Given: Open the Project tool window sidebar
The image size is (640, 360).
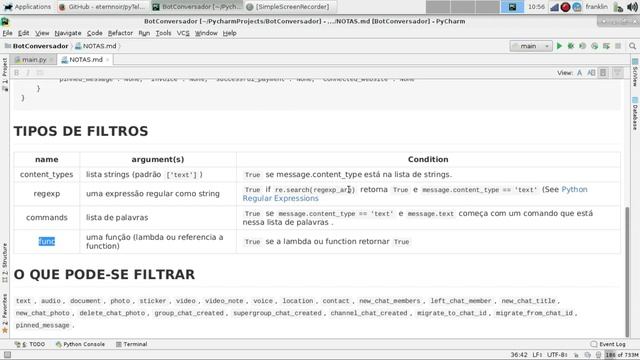Looking at the screenshot, I should tap(5, 74).
